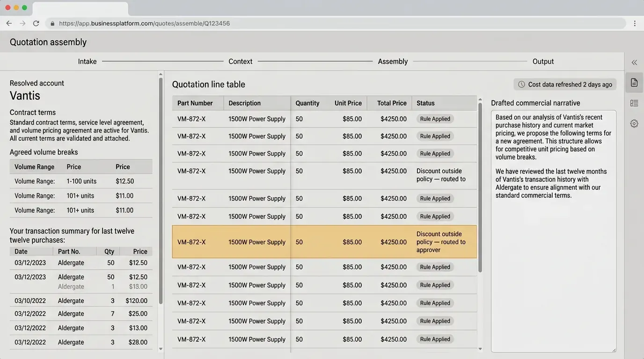Click the $25.00 transaction price
Image resolution: width=644 pixels, height=359 pixels.
click(x=138, y=314)
